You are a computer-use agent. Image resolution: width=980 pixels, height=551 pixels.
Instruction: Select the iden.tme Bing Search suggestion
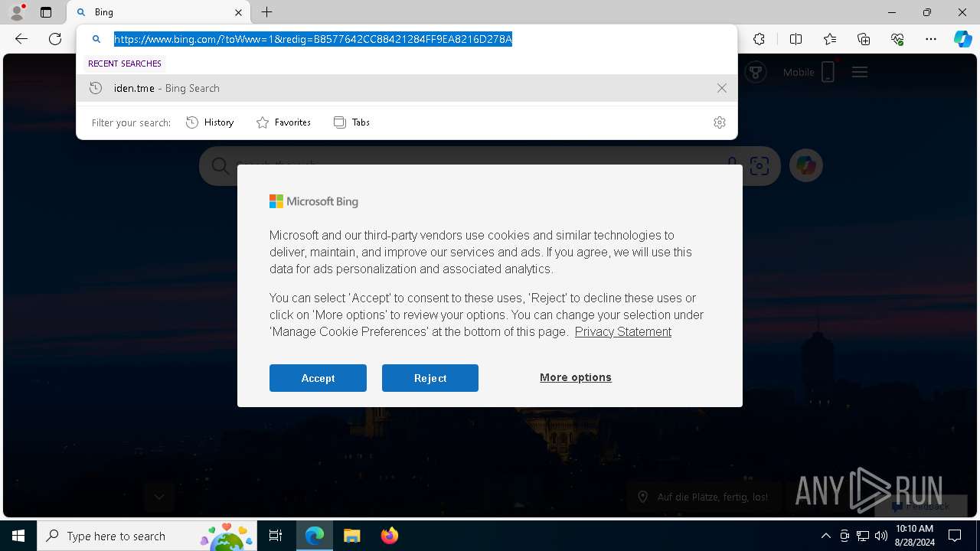tap(407, 88)
